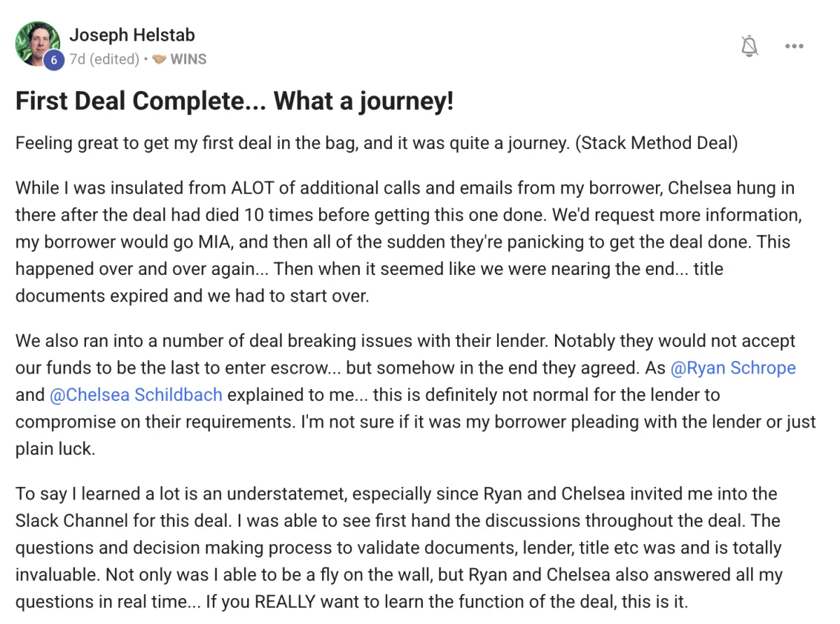Open Joseph Helstab's profile photo

click(38, 44)
